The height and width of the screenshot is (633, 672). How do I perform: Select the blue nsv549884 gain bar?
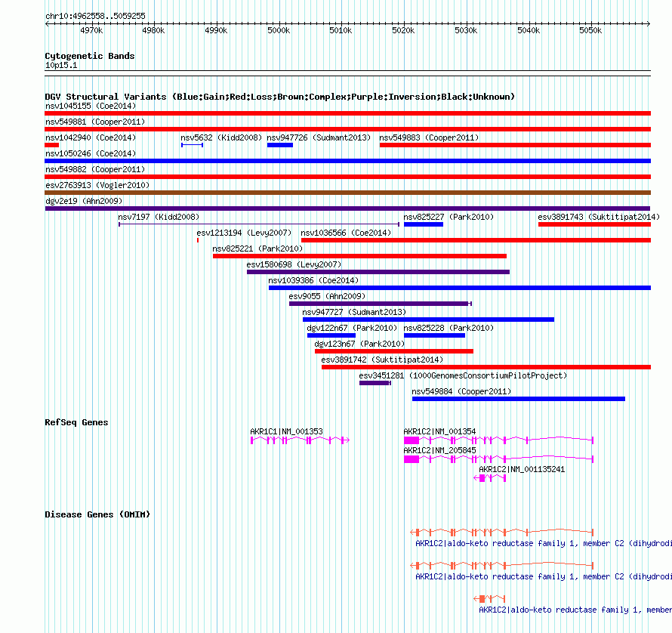coord(519,399)
